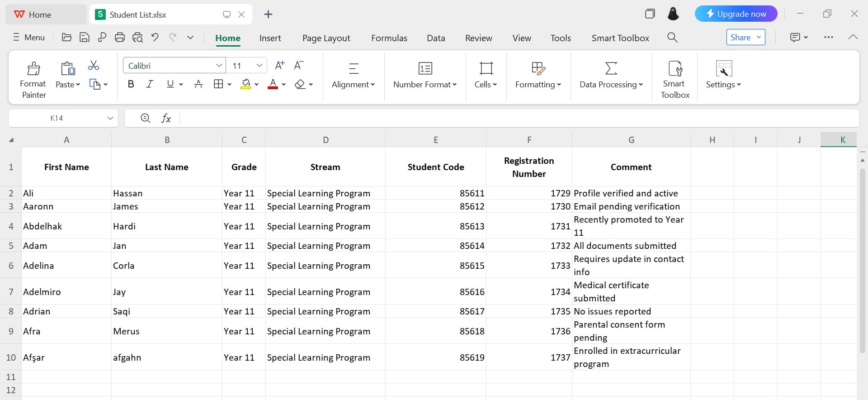Click the Upgrade now button
The height and width of the screenshot is (400, 868).
(x=736, y=14)
